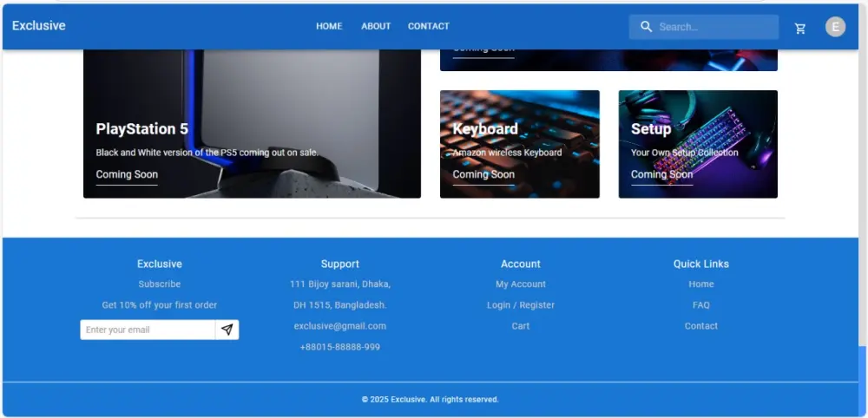Click the Exclusive brand logo in header
This screenshot has width=868, height=418.
39,25
